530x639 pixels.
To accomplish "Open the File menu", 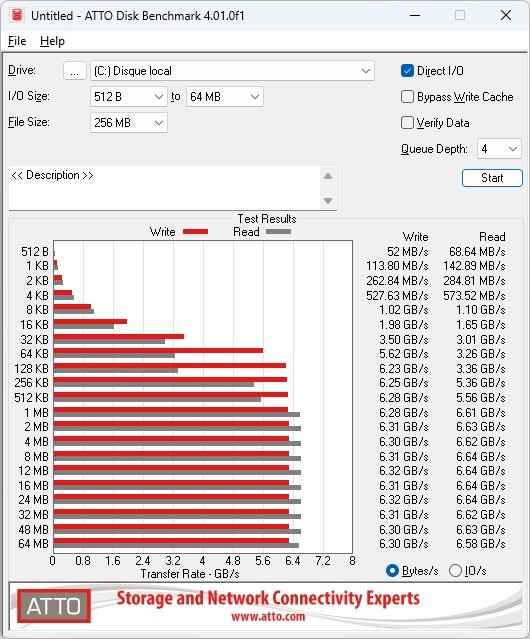I will (17, 41).
